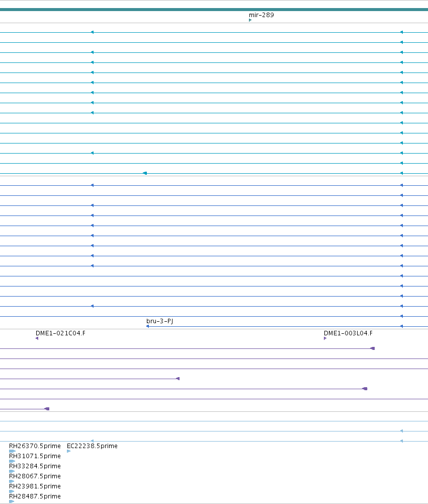Screen dimensions: 428x504
Task: Select the blue glyph below RH31071.5prime
Action: coord(12,461)
